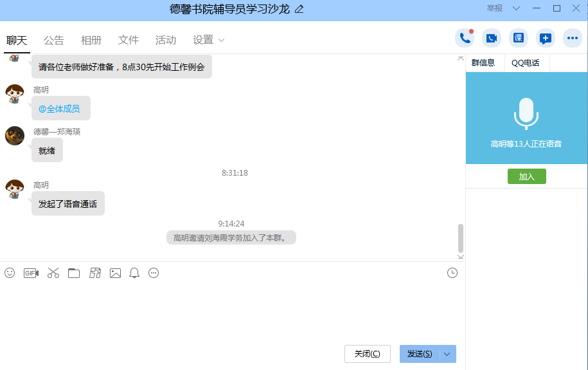This screenshot has width=588, height=370.
Task: Send a GIF video clip
Action: [31, 273]
